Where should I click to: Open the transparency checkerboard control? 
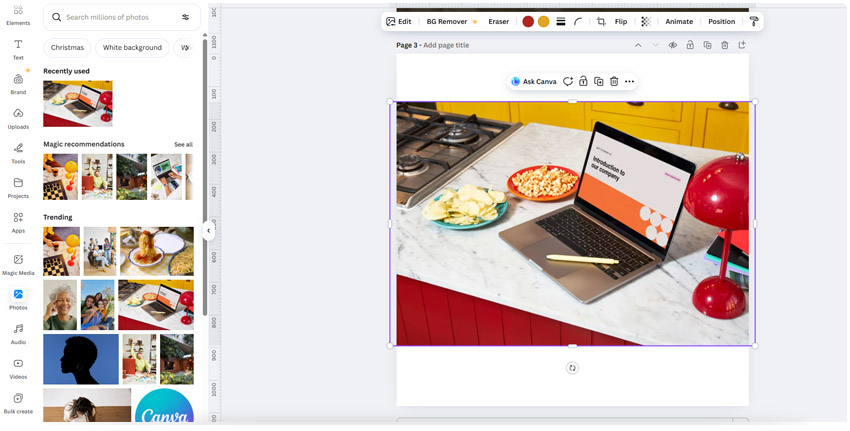(646, 22)
